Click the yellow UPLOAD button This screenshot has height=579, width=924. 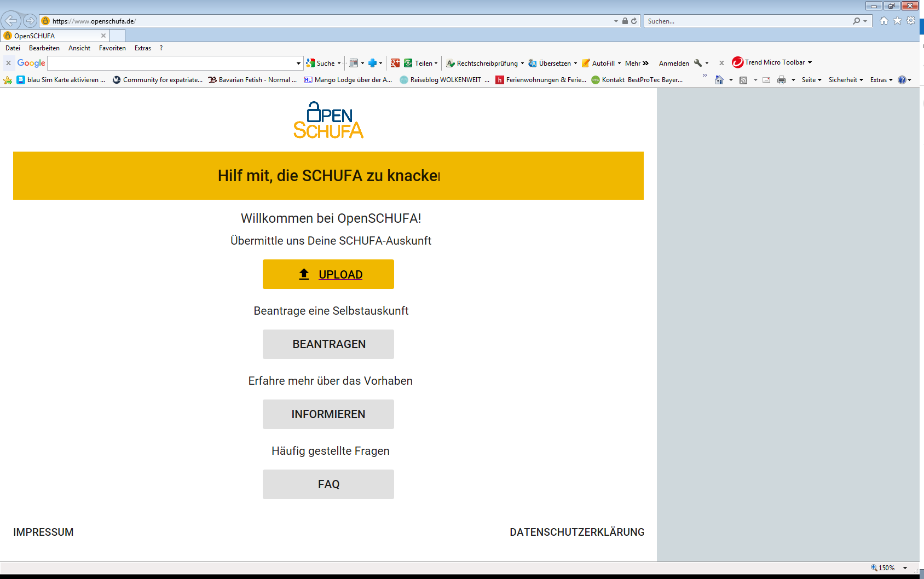click(328, 274)
